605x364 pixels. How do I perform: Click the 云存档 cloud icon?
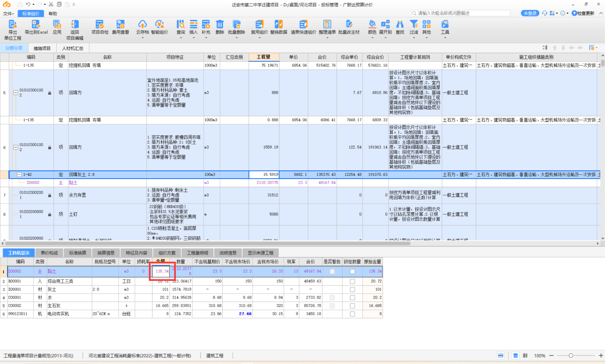click(x=143, y=24)
